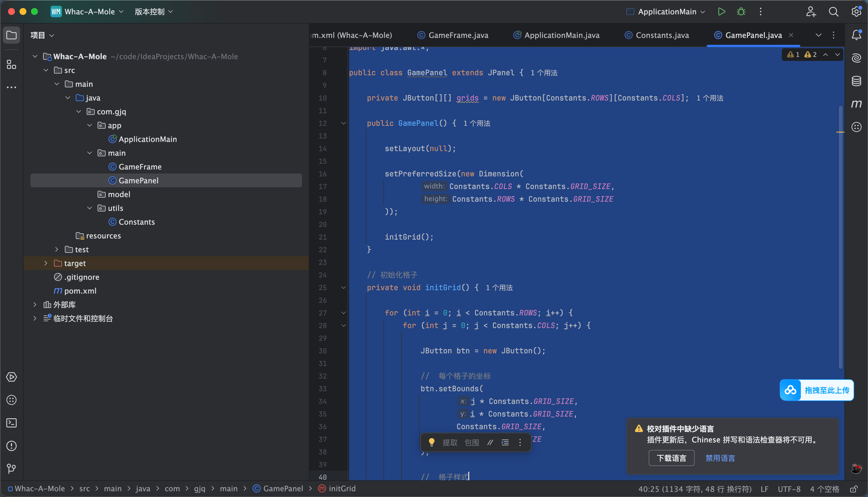Show the Problems tool window
Image resolution: width=868 pixels, height=497 pixels.
point(11,446)
